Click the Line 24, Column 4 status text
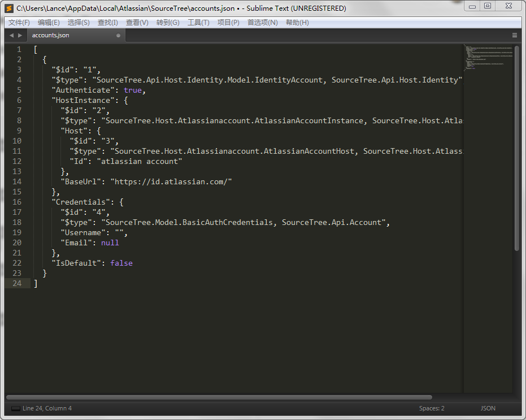The image size is (526, 420). [47, 408]
